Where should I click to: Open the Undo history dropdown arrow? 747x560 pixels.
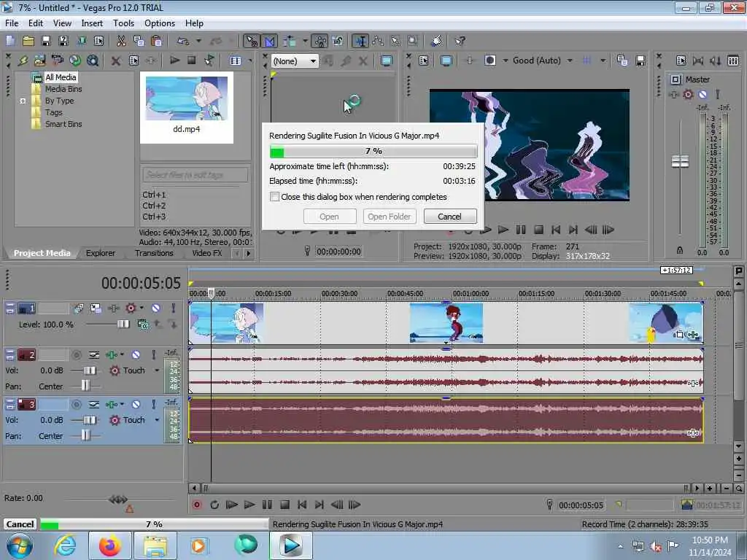point(198,41)
